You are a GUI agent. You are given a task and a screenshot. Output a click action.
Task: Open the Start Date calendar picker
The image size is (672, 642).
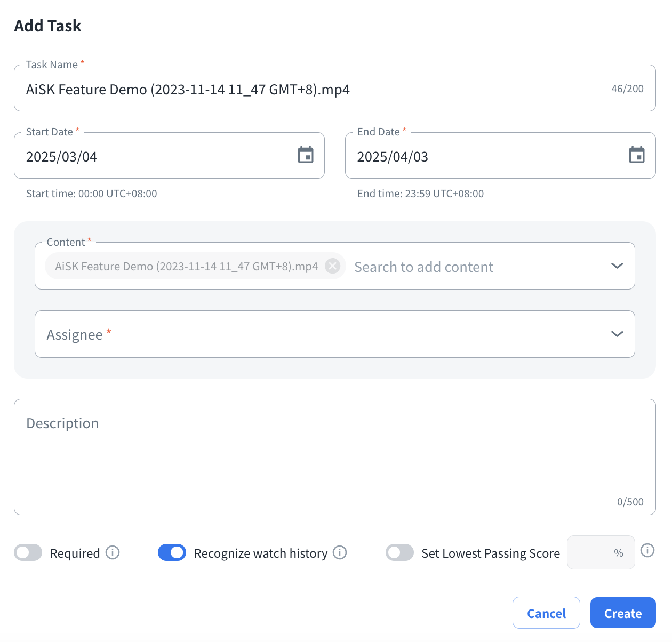[x=306, y=155]
